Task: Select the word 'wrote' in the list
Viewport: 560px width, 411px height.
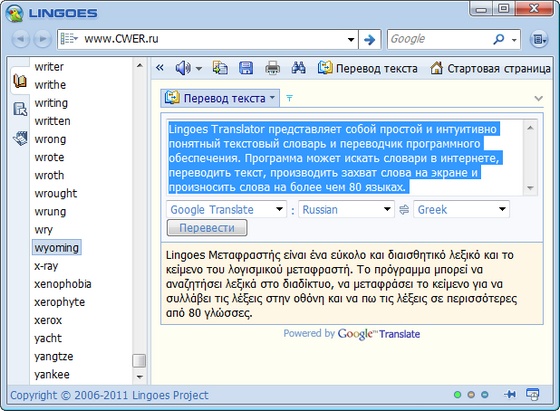Action: point(49,157)
